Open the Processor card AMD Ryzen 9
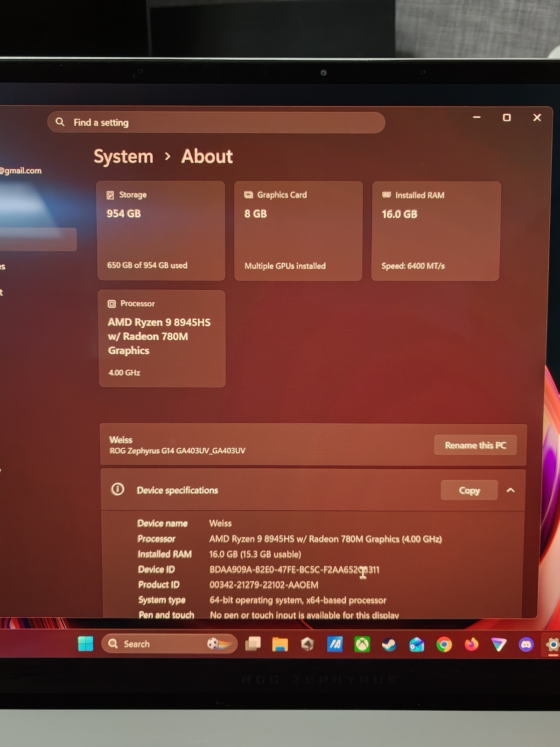The width and height of the screenshot is (560, 747). click(x=162, y=338)
